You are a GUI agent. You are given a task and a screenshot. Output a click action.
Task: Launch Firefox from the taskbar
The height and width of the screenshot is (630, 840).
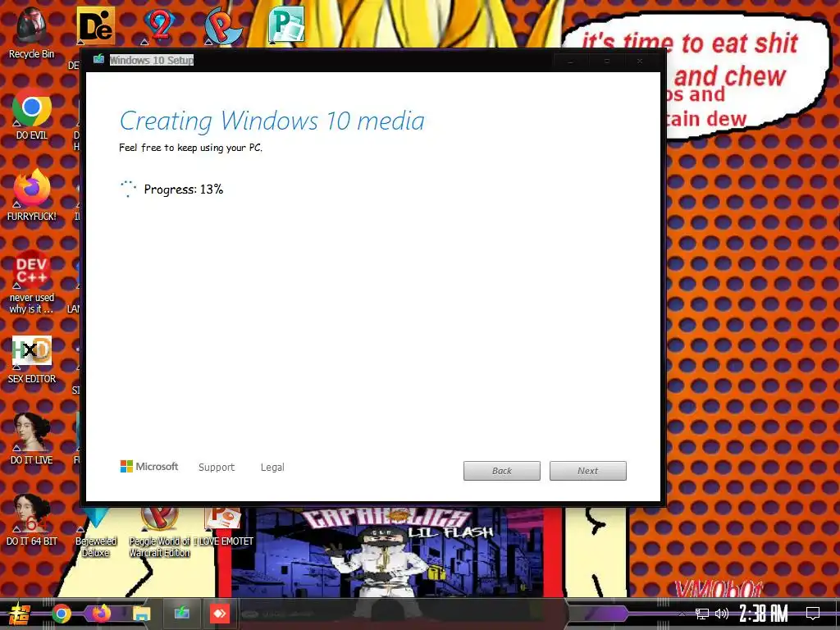pyautogui.click(x=101, y=614)
